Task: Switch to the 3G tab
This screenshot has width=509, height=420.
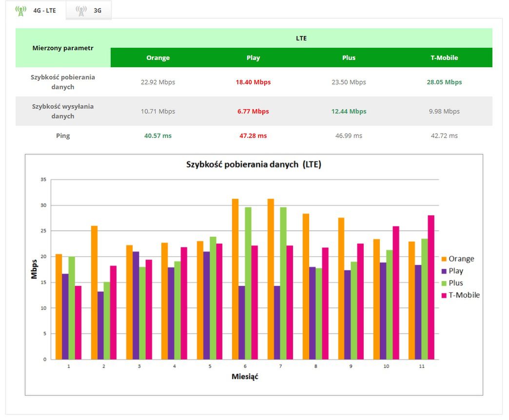Action: click(x=89, y=10)
